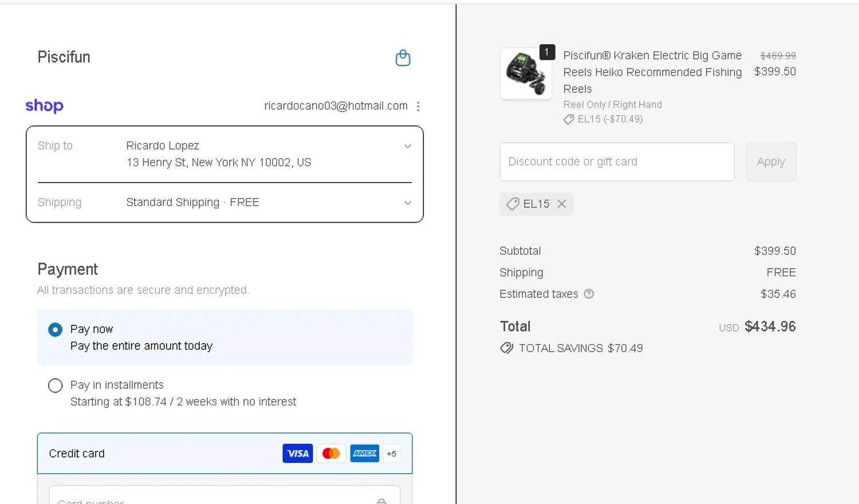Click the Shop pay logo
859x504 pixels.
[x=44, y=106]
